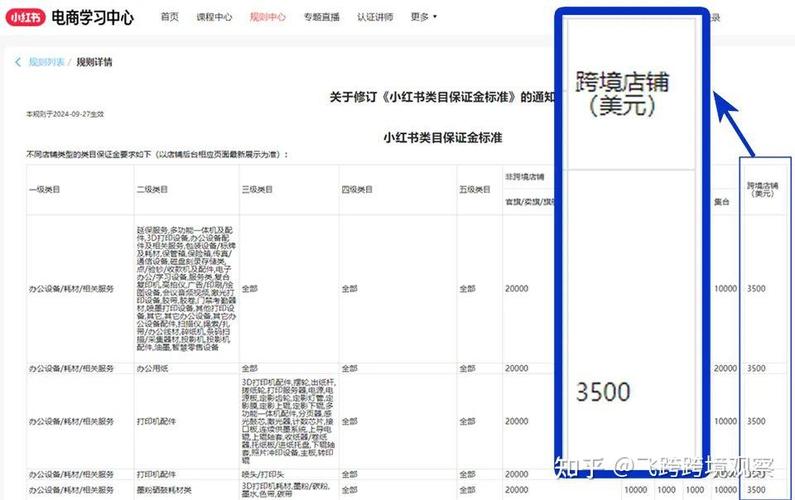This screenshot has width=795, height=500.
Task: Click the small 跨境店铺(美元) table header
Action: 763,189
